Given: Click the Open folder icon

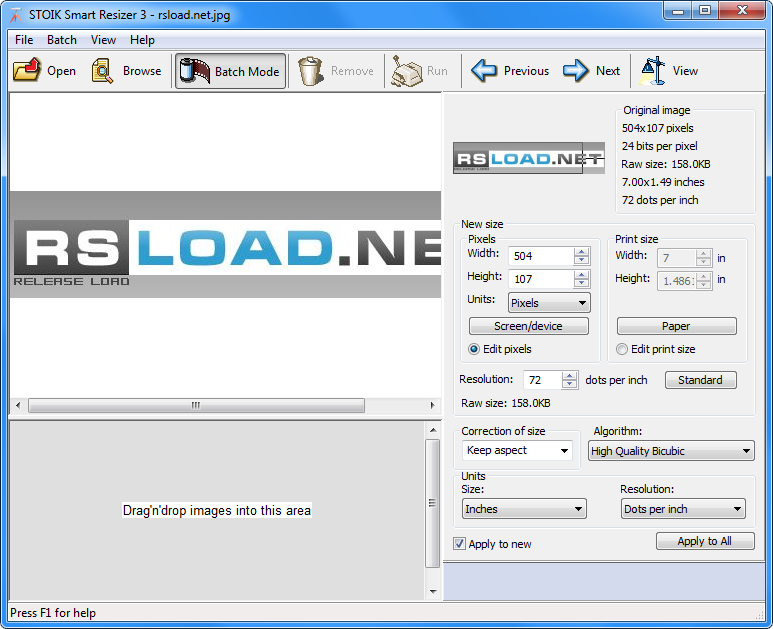Looking at the screenshot, I should (27, 71).
